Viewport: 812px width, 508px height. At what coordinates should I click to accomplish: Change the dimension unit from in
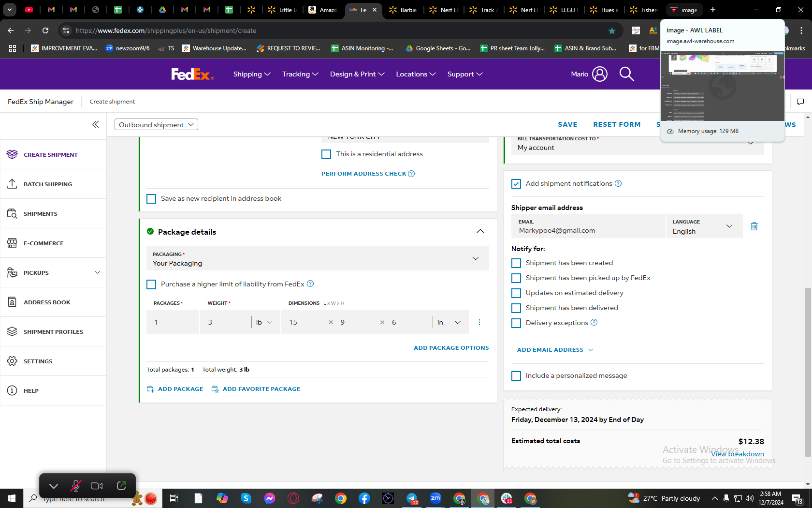[449, 322]
